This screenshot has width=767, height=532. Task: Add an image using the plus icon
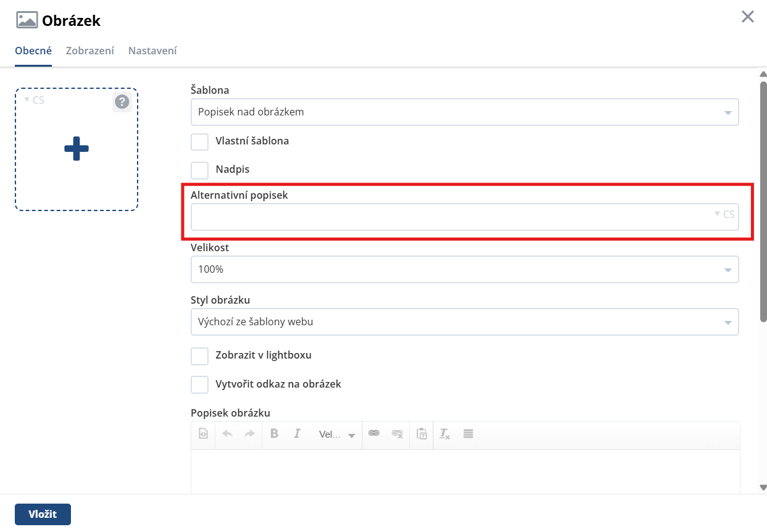click(77, 149)
